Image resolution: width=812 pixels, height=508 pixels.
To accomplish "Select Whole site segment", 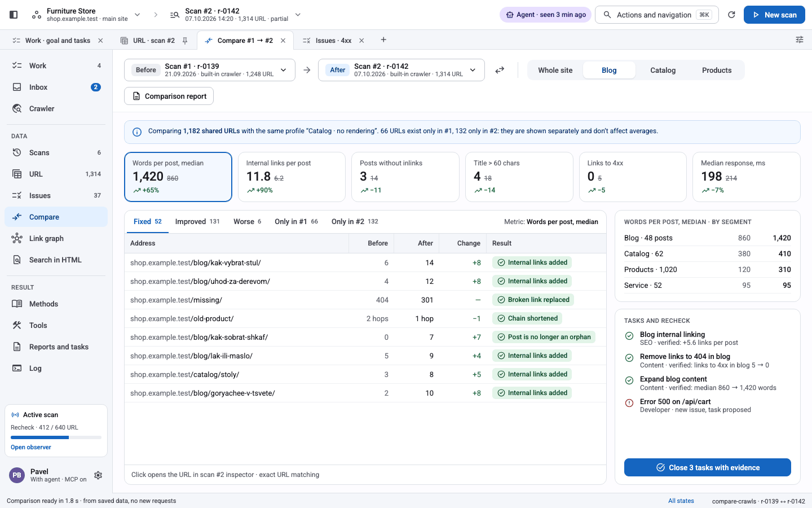I will pos(555,70).
